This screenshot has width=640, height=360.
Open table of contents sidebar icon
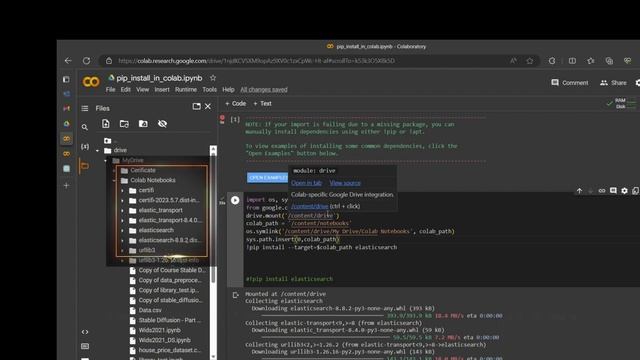(x=84, y=108)
